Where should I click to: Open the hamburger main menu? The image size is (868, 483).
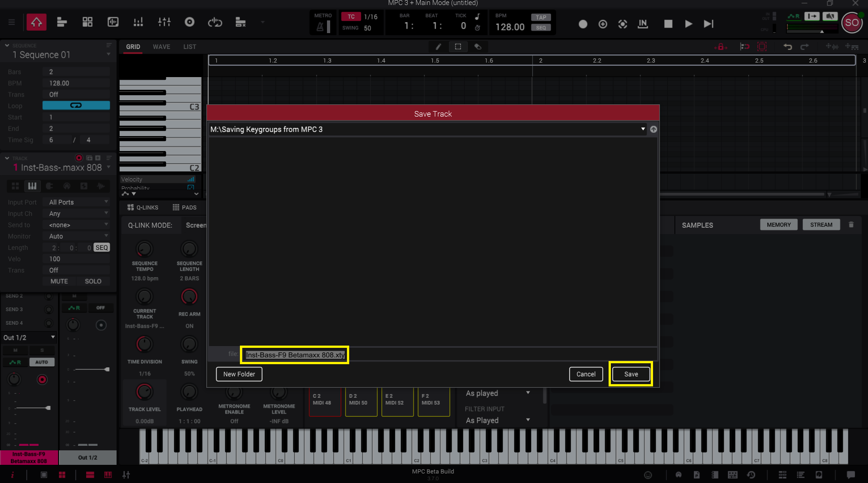point(12,22)
